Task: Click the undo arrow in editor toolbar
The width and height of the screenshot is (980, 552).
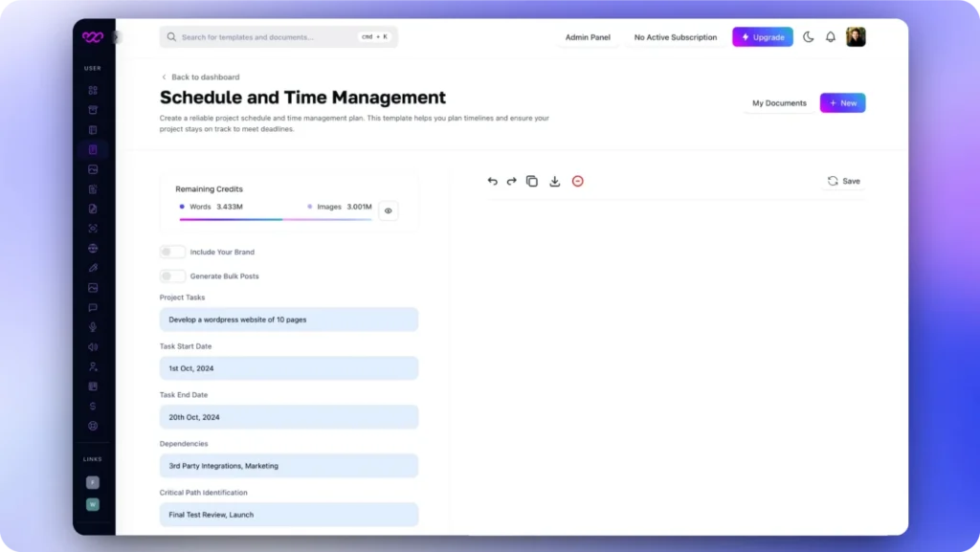Action: pyautogui.click(x=493, y=181)
